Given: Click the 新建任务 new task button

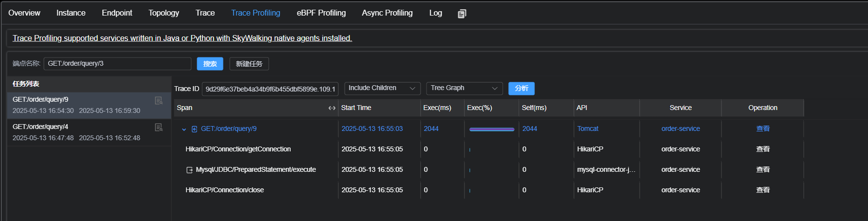Looking at the screenshot, I should 249,64.
